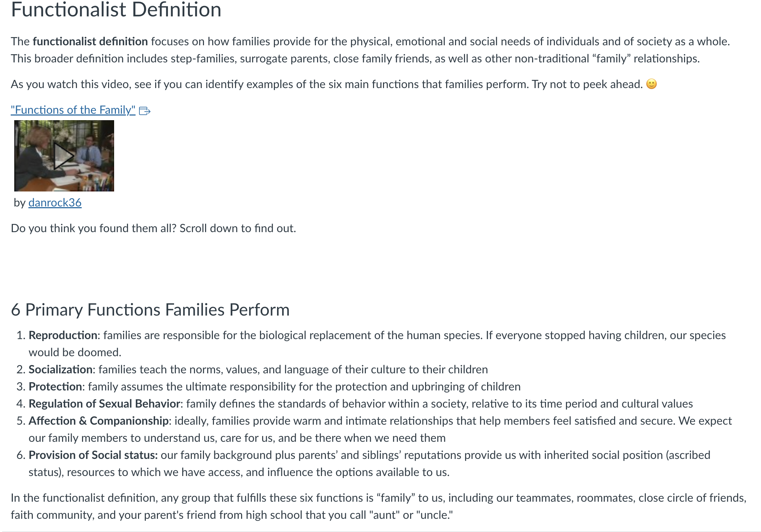The image size is (761, 532).
Task: Click "Provision of Social status" list term
Action: [93, 455]
